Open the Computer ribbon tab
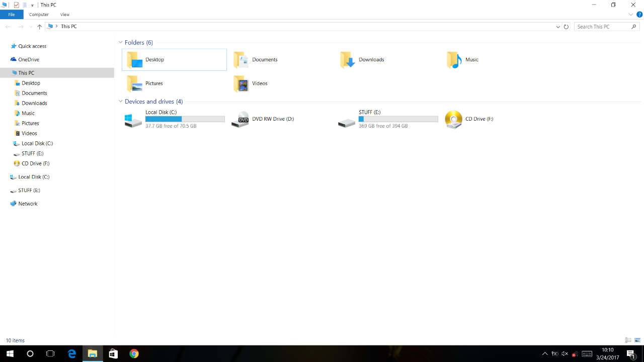644x362 pixels. [39, 15]
